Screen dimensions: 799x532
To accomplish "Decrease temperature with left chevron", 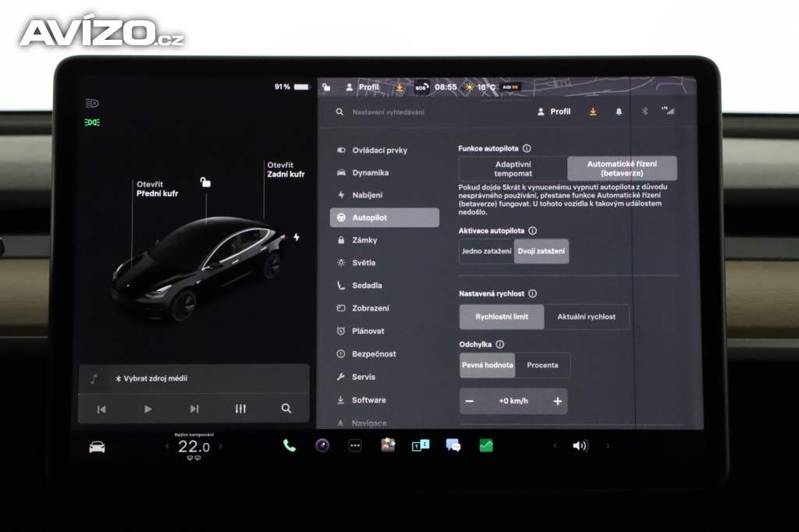I will tap(166, 446).
